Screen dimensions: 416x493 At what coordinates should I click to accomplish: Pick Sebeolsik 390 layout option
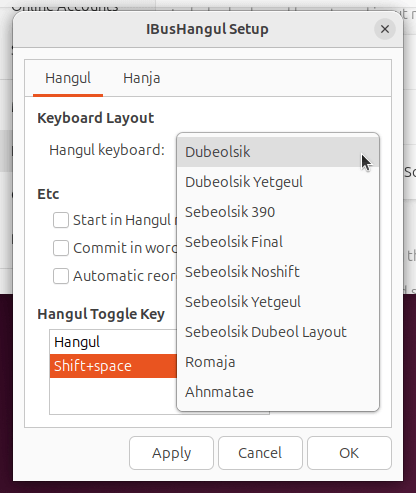tap(278, 212)
